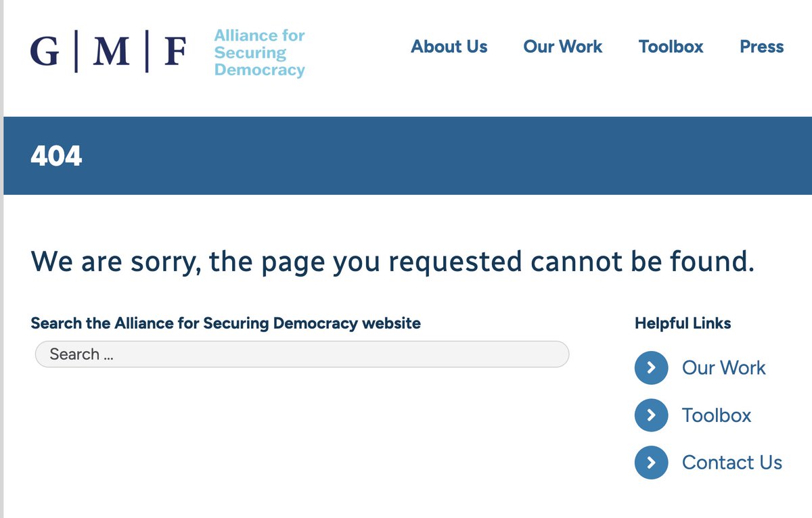Click the 404 heading in the blue banner

[x=56, y=156]
